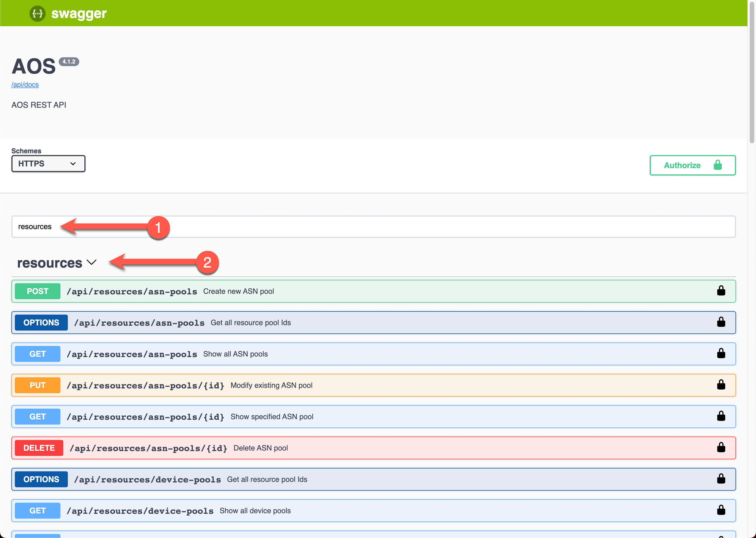The height and width of the screenshot is (538, 756).
Task: Click the resources section heading
Action: pos(49,263)
